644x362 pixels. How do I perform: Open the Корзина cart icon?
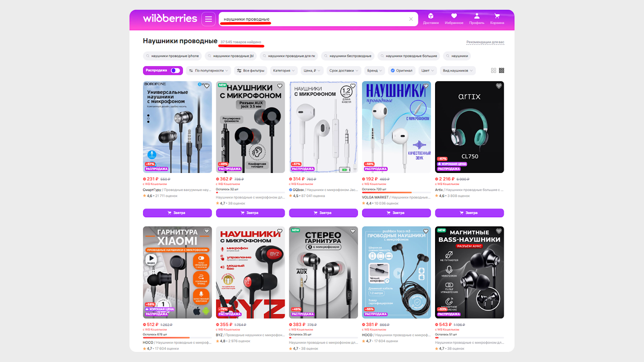coord(497,19)
